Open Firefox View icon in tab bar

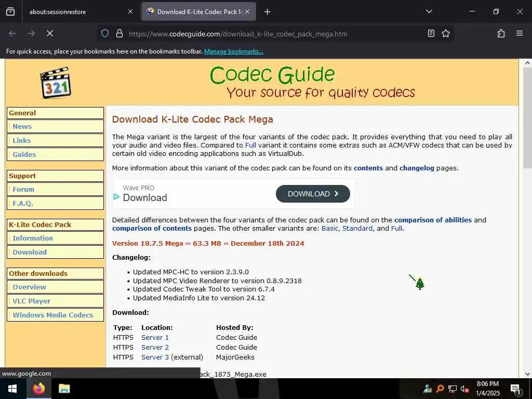click(x=10, y=12)
